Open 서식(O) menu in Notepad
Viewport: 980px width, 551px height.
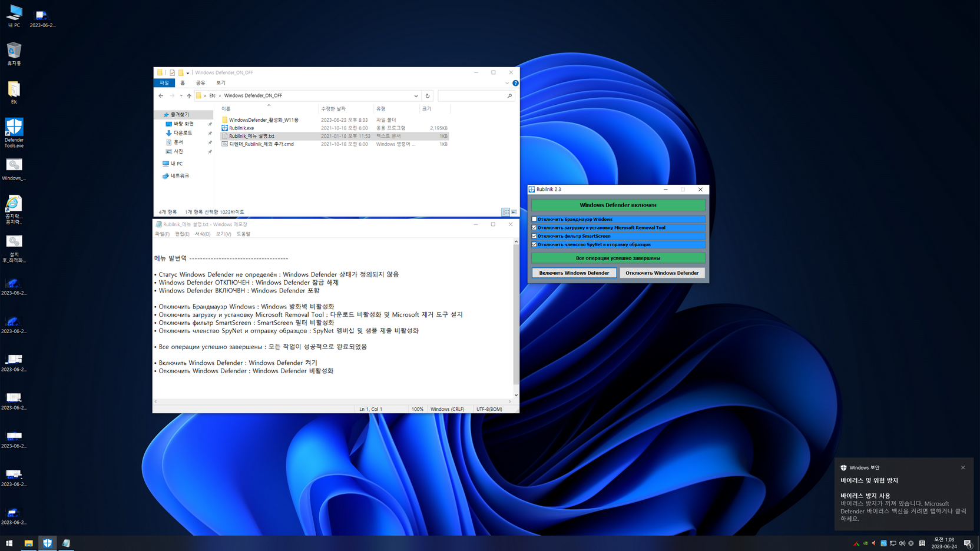203,234
